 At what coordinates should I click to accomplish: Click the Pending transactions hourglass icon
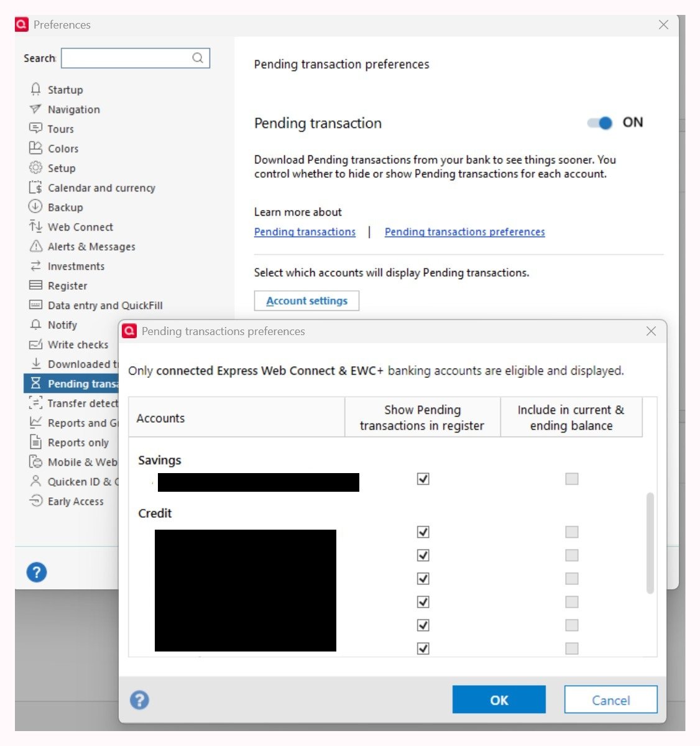point(35,383)
